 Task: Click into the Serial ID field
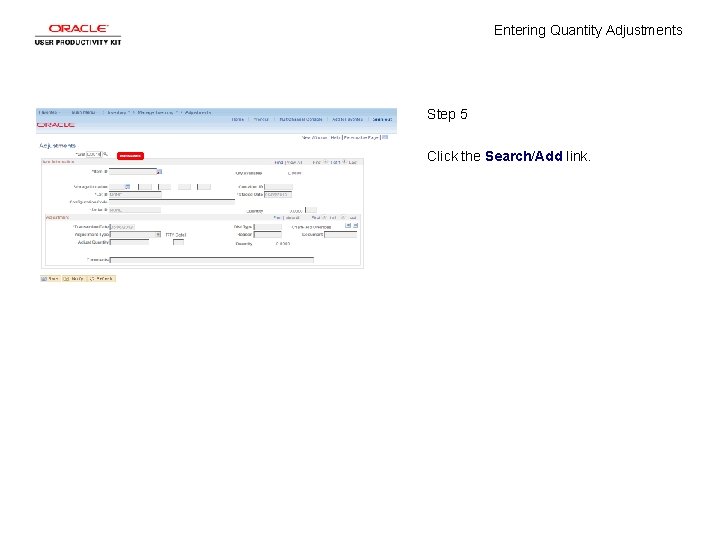point(135,210)
